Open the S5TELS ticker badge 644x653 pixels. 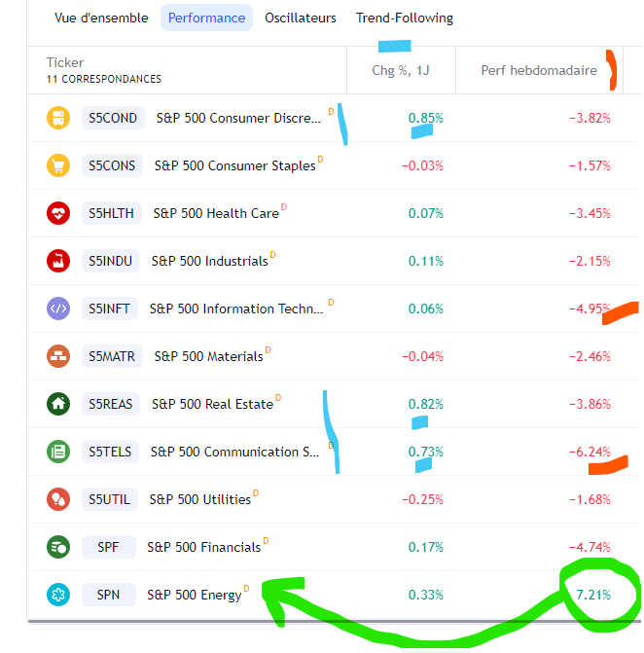pyautogui.click(x=110, y=452)
